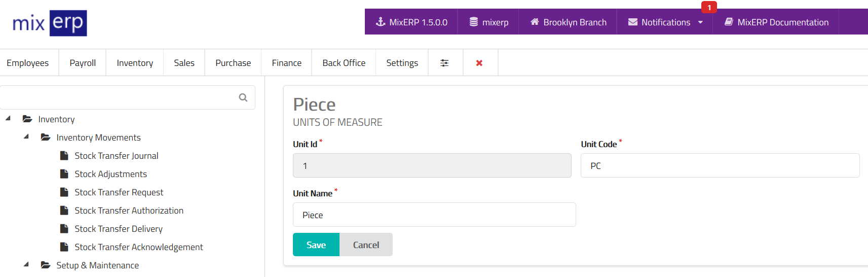Collapse the Setup & Maintenance node
Screen dimensions: 868x277
[x=26, y=264]
